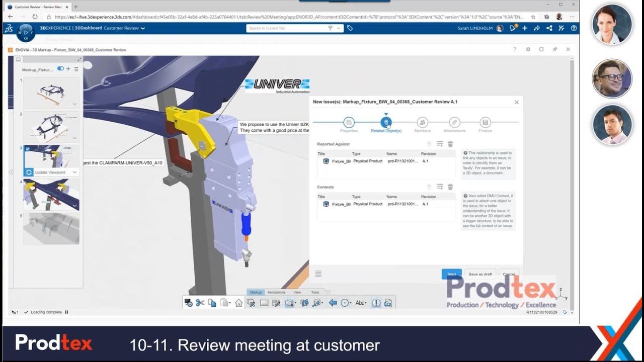
Task: Click the trash icon in Contexts section
Action: click(x=450, y=187)
